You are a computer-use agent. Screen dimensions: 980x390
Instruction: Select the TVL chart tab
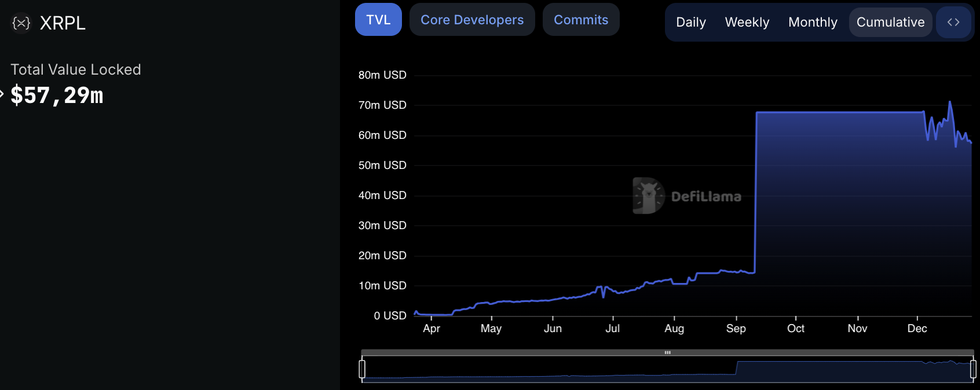(x=378, y=20)
